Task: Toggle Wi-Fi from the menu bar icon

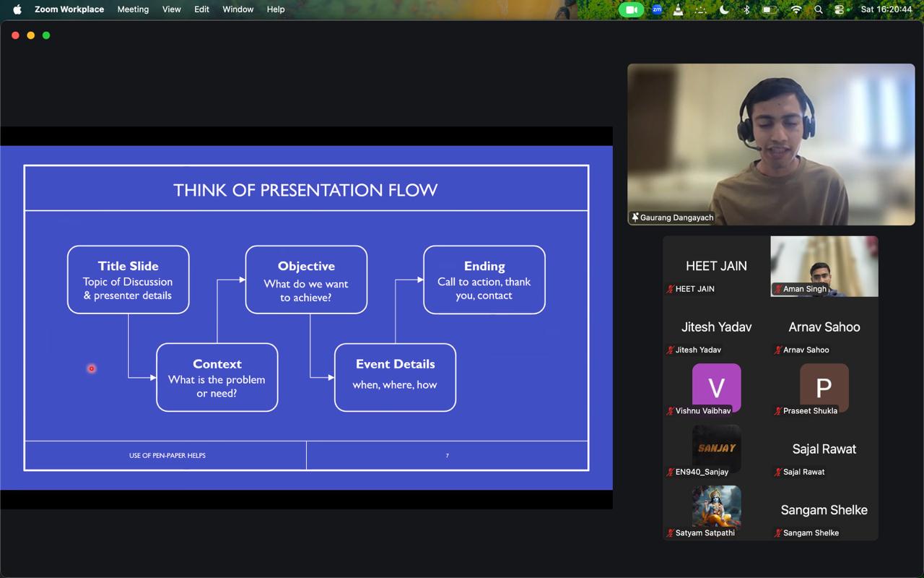Action: (x=796, y=9)
